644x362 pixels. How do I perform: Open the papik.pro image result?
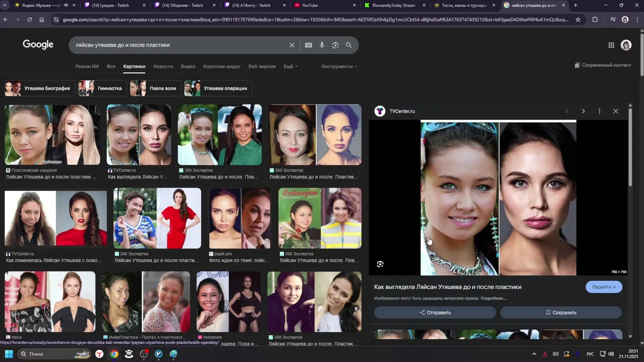click(240, 218)
